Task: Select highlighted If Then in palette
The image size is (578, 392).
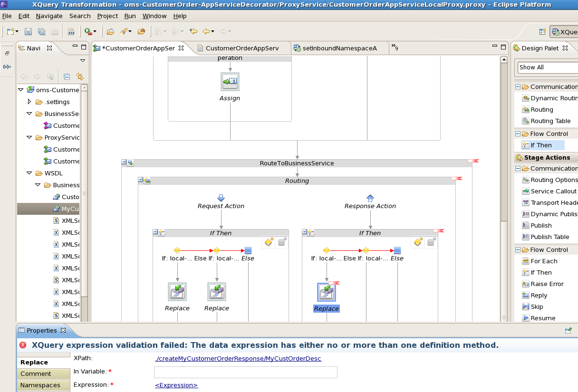Action: click(542, 145)
